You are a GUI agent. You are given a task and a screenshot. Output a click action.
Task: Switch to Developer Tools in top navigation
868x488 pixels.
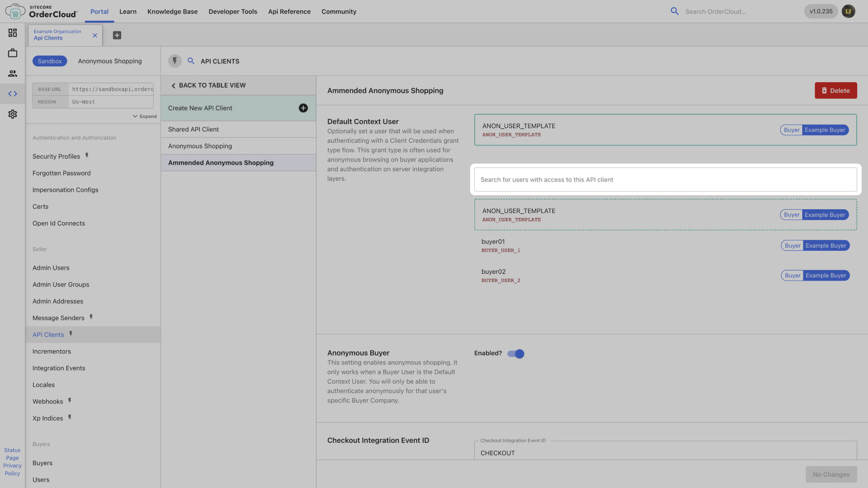point(232,12)
